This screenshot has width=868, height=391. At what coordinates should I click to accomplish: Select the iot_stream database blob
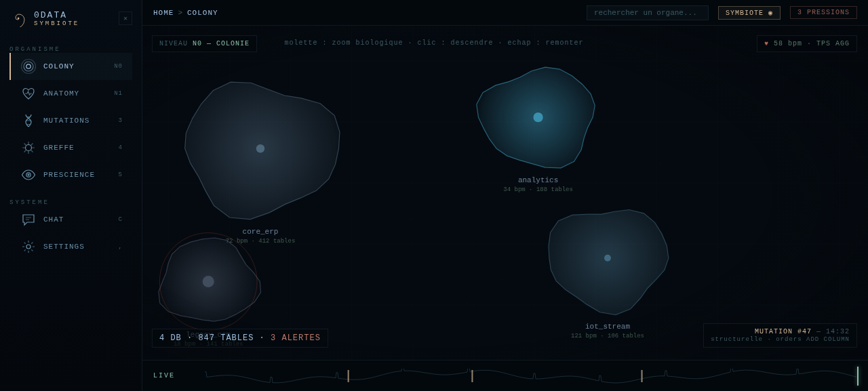(608, 261)
